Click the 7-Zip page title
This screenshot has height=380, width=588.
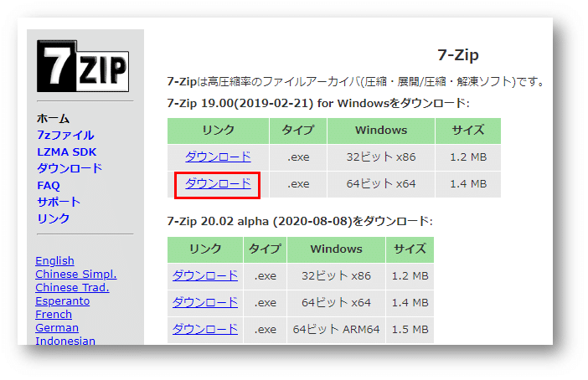click(458, 54)
